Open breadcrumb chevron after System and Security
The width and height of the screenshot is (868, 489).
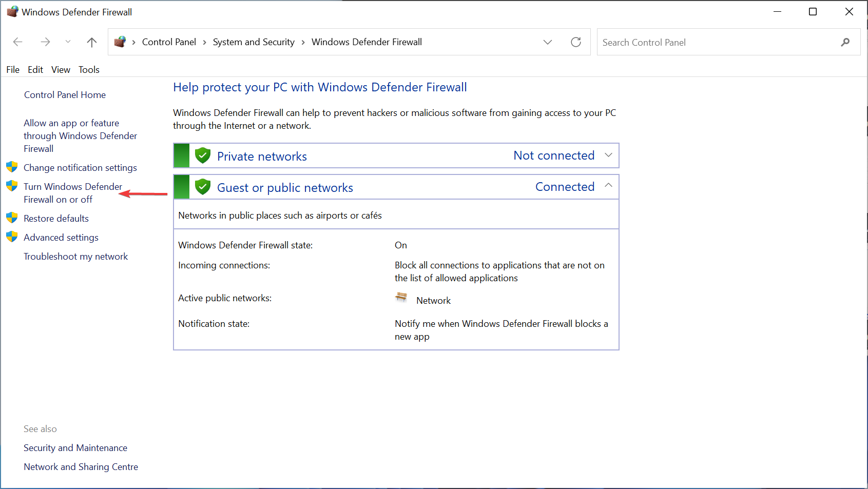(303, 42)
